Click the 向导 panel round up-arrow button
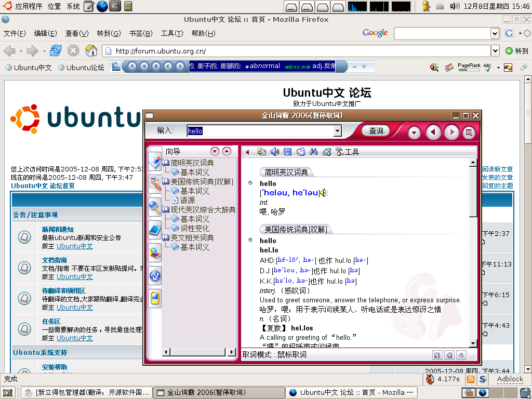This screenshot has height=399, width=532. click(x=227, y=151)
